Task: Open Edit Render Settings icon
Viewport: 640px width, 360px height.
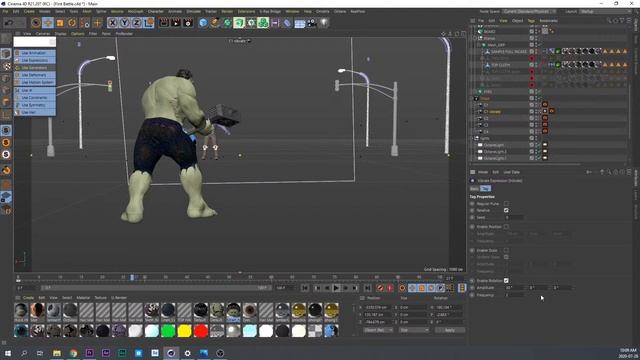Action: point(188,23)
